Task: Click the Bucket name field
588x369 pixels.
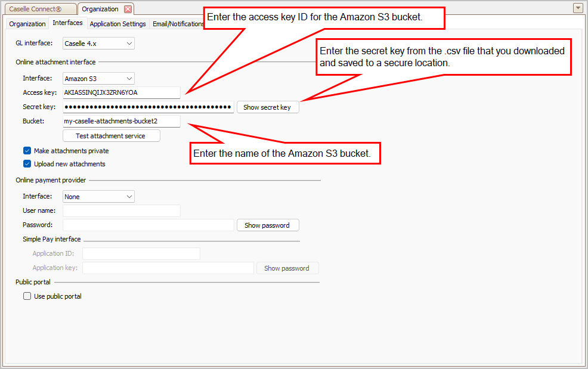Action: [x=122, y=121]
